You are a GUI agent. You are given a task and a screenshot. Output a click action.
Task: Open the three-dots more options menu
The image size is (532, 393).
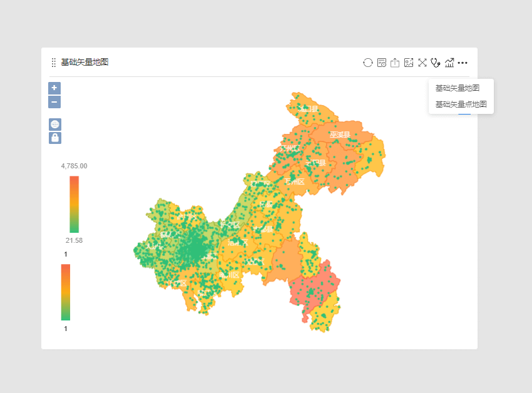tap(463, 63)
